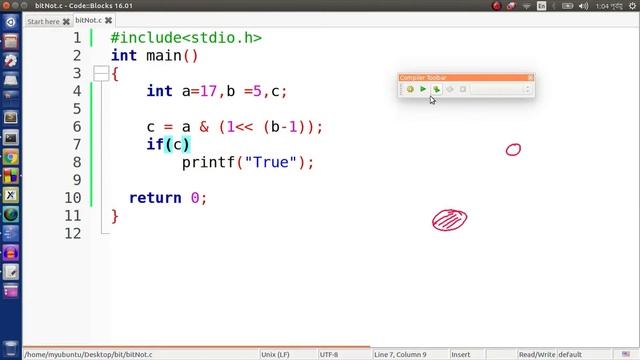Switch to the Start here tab
This screenshot has height=360, width=640.
click(x=43, y=22)
